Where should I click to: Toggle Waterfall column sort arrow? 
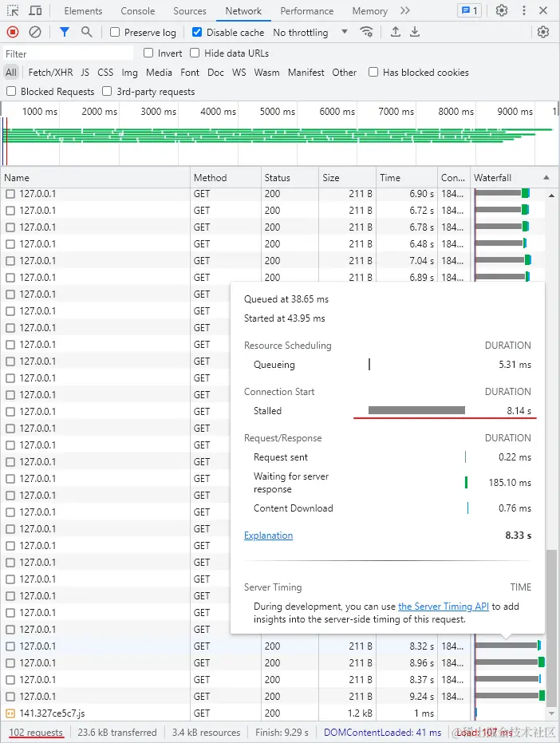click(546, 178)
